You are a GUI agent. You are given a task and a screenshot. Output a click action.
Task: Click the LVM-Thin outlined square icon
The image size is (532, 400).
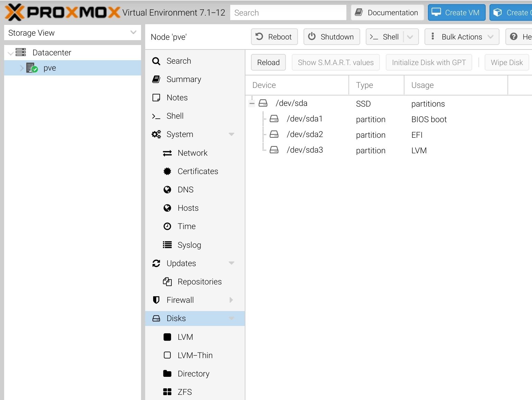tap(167, 355)
